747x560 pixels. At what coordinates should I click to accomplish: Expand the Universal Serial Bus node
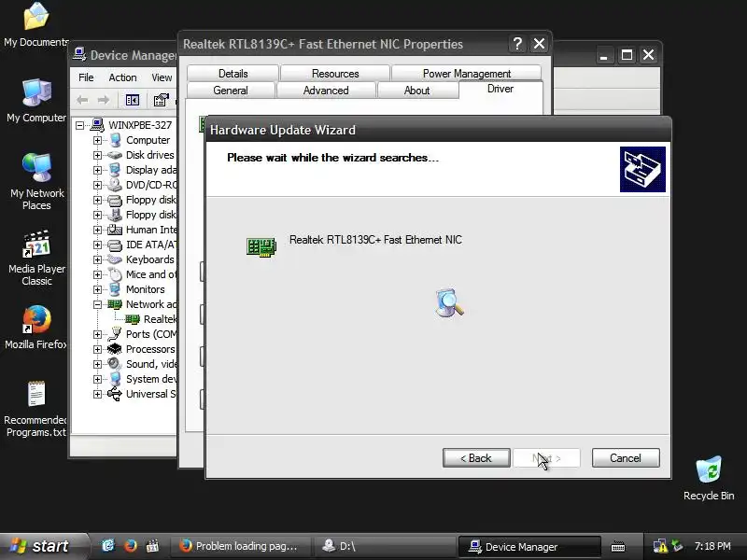[x=97, y=394]
